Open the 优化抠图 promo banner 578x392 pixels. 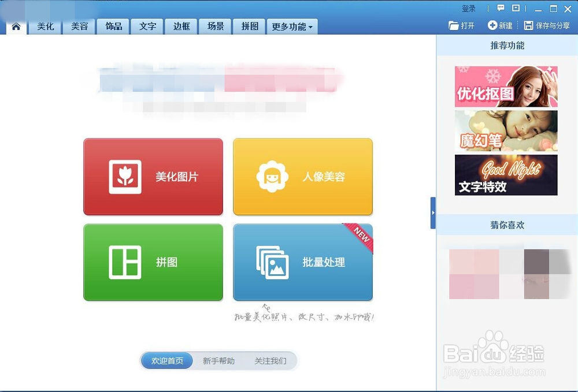click(x=506, y=87)
